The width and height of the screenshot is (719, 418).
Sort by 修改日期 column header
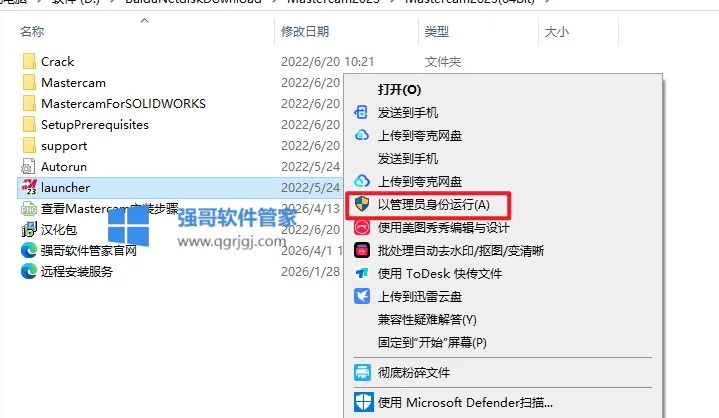tap(305, 32)
